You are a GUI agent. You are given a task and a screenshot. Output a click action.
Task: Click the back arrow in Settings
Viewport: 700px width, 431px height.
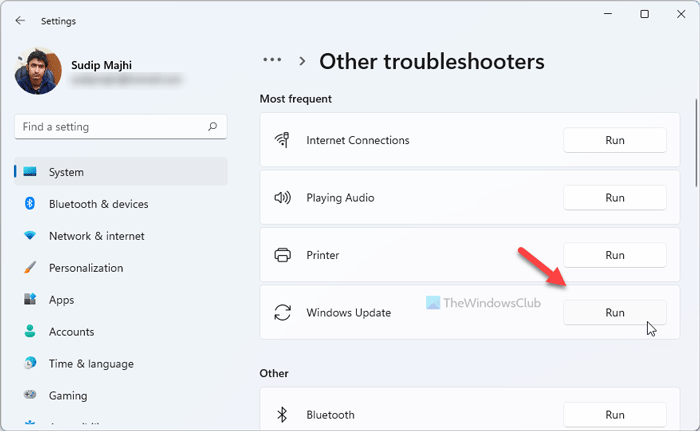point(21,20)
